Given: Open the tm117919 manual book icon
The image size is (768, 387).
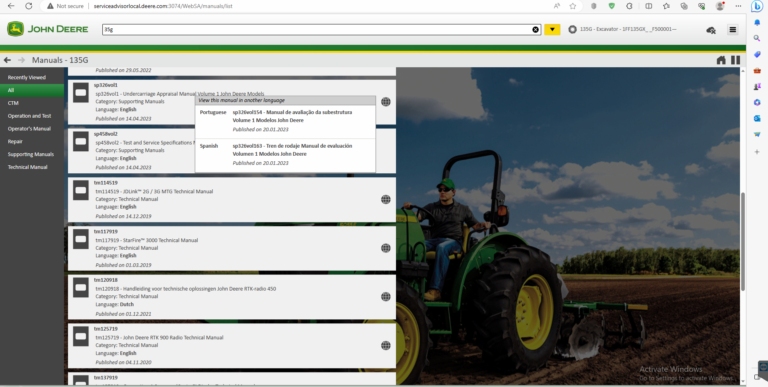Looking at the screenshot, I should coord(81,239).
